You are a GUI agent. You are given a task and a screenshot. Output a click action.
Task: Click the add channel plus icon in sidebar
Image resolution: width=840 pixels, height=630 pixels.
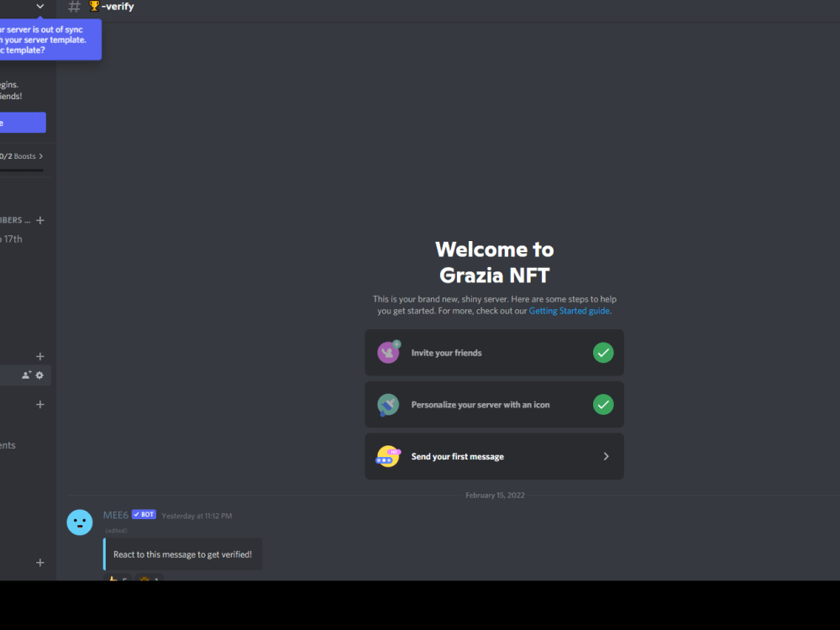point(39,404)
